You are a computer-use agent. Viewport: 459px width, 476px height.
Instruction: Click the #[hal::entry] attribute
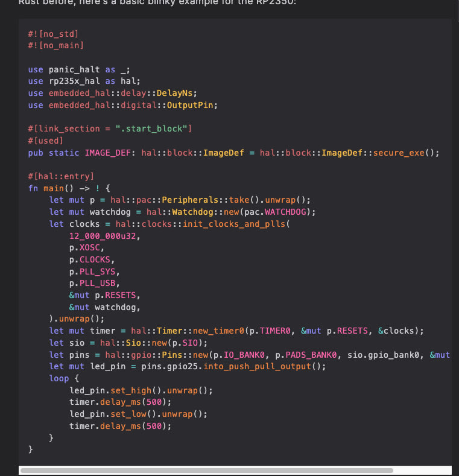point(61,176)
